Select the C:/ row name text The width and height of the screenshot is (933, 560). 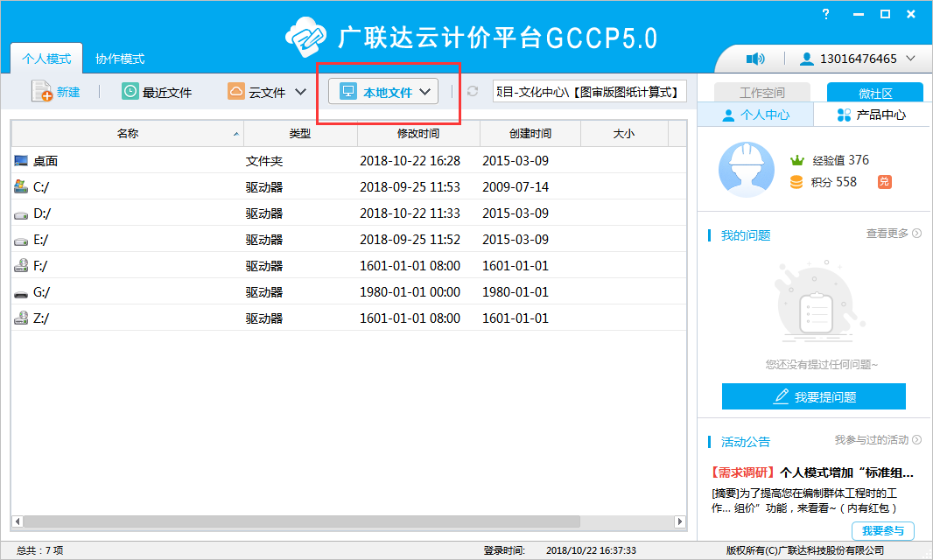coord(41,187)
